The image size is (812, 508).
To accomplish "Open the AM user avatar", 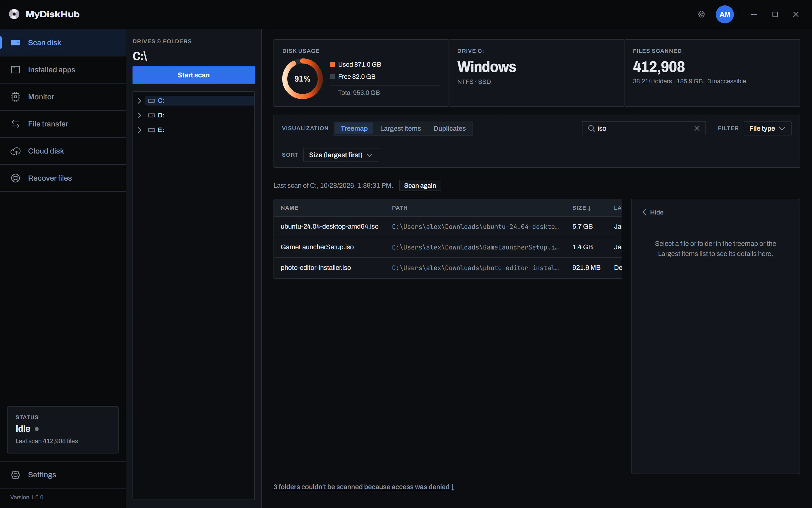I will pos(725,14).
